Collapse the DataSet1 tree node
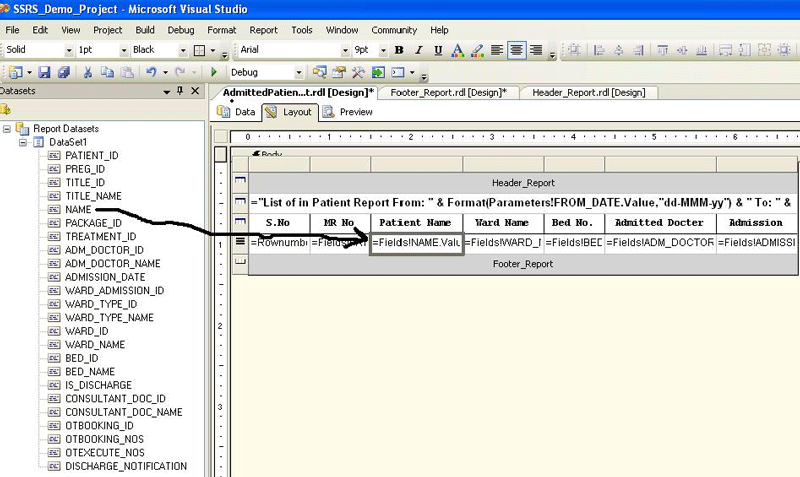Viewport: 800px width, 477px height. [25, 142]
